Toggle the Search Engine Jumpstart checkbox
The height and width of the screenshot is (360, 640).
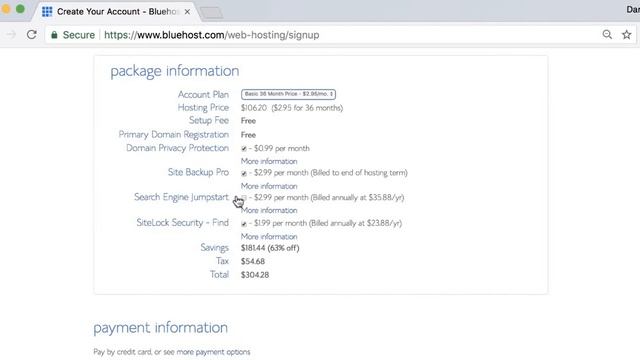(244, 198)
